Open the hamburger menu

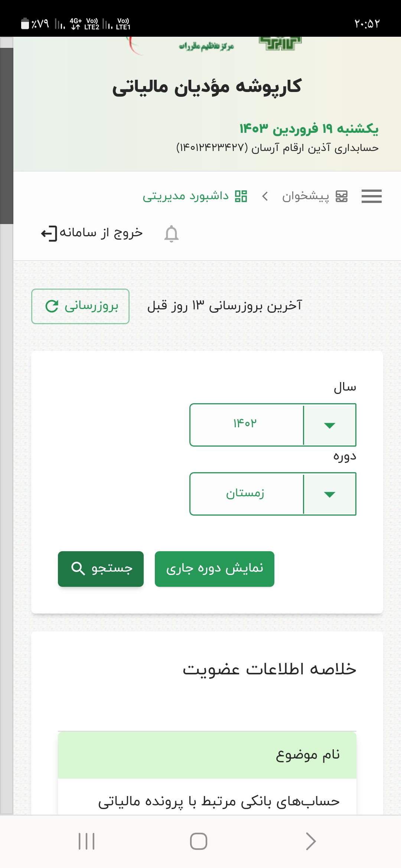click(371, 196)
